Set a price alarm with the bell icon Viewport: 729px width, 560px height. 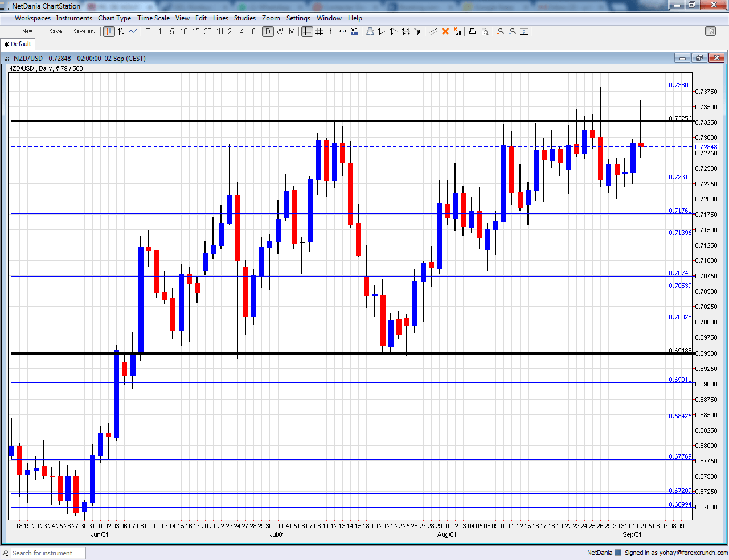click(370, 31)
